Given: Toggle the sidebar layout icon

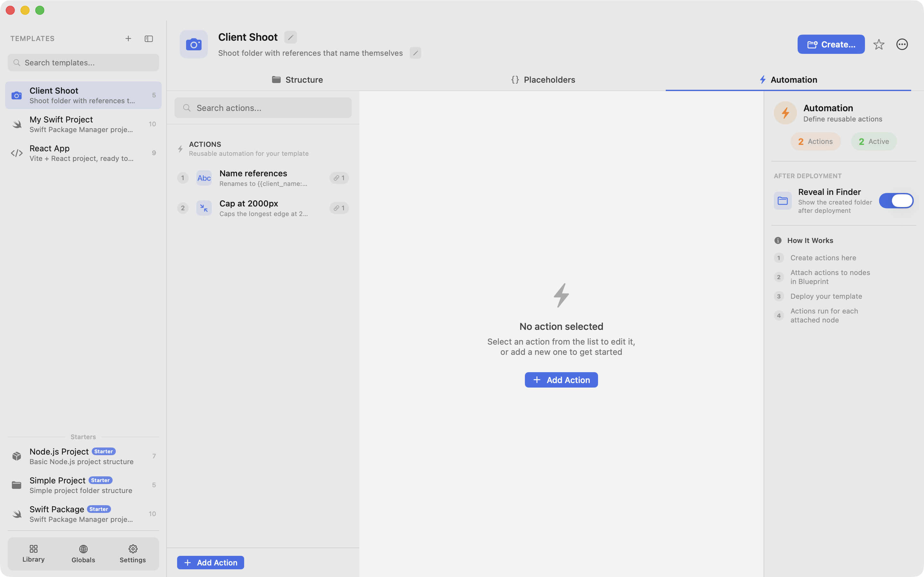Looking at the screenshot, I should 149,38.
